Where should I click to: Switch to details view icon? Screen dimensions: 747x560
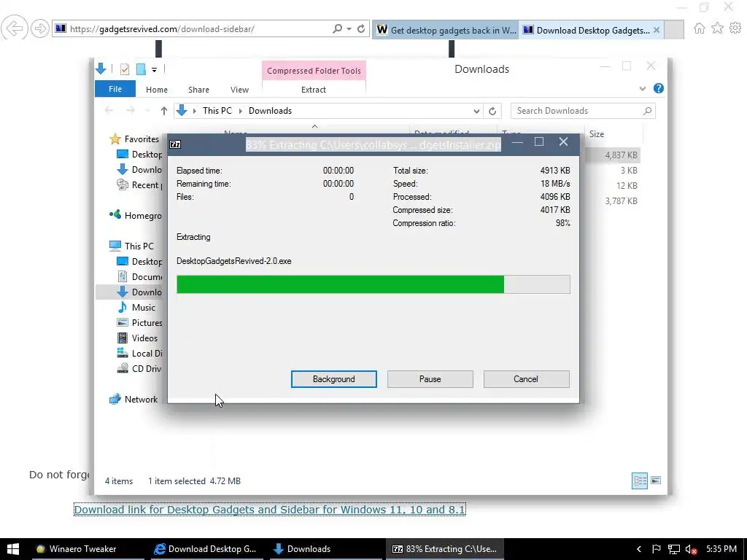639,481
